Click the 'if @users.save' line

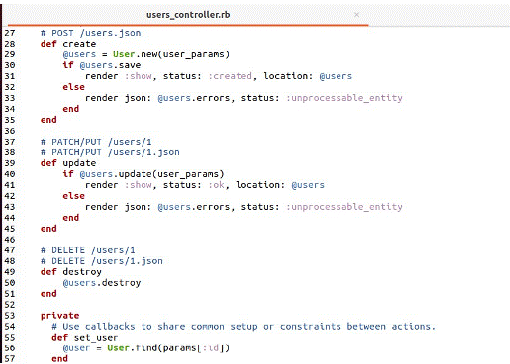[x=102, y=65]
